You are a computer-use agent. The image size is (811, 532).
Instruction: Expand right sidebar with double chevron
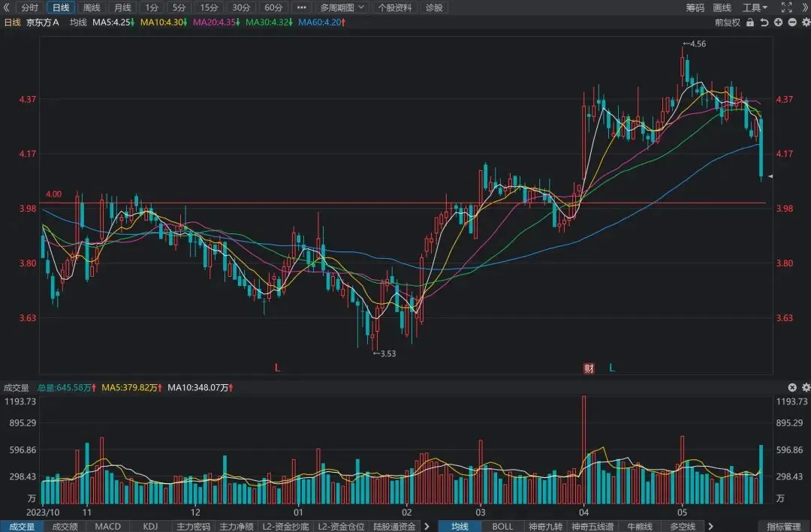click(805, 8)
